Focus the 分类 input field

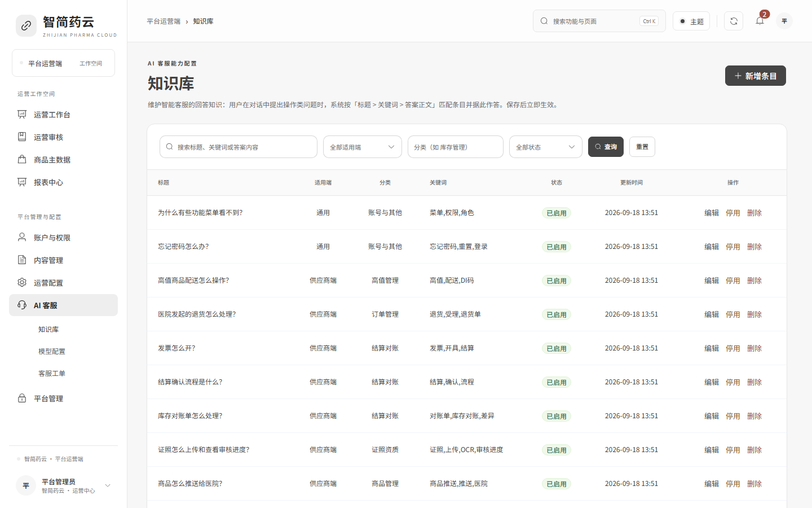pos(456,147)
